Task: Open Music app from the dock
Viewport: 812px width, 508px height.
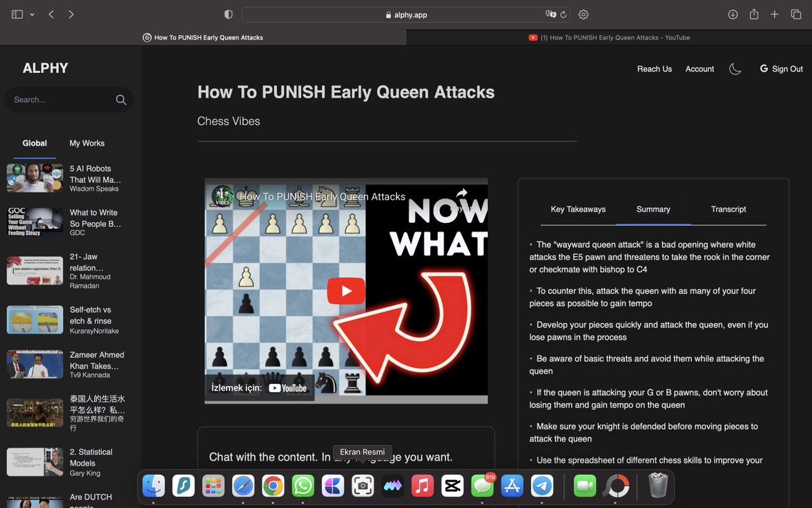Action: (422, 485)
